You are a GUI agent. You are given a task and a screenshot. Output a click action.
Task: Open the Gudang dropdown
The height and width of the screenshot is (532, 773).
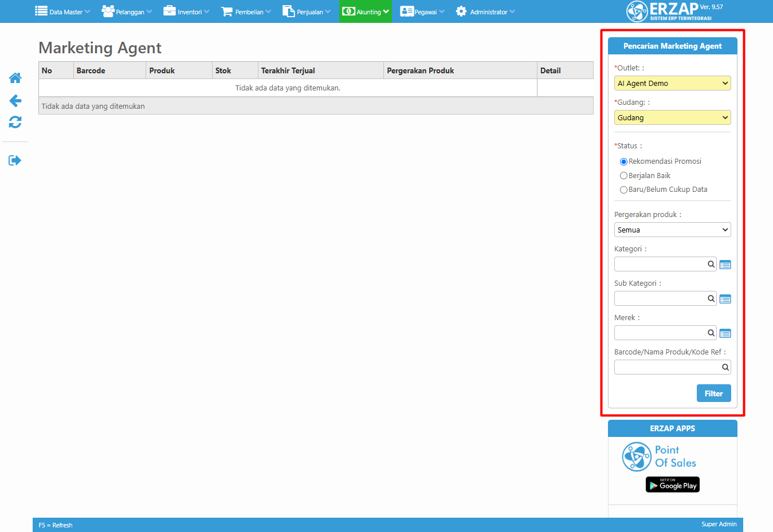click(x=672, y=118)
